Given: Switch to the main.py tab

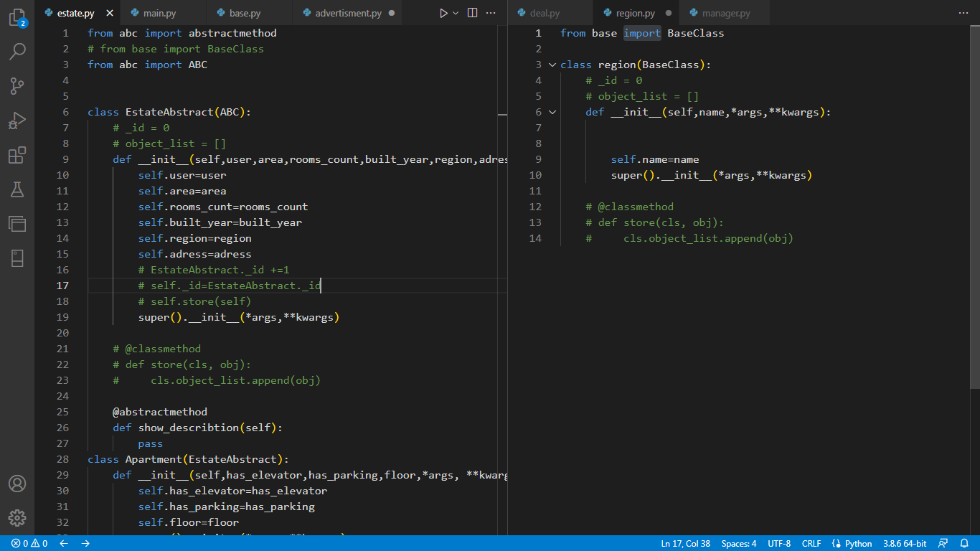Looking at the screenshot, I should pyautogui.click(x=164, y=13).
